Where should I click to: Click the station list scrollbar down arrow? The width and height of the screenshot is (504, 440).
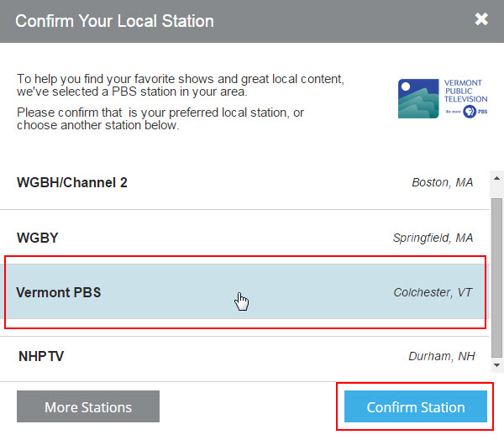(496, 365)
